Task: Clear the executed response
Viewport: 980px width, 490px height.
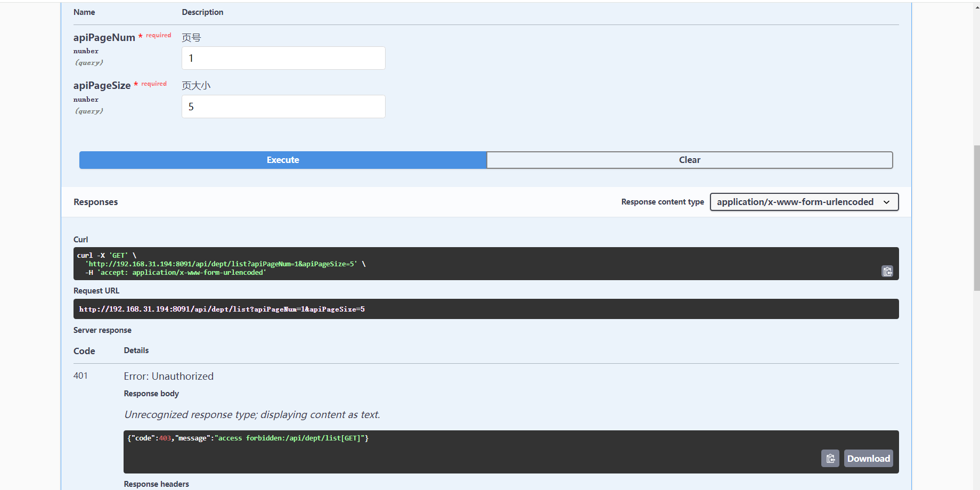Action: pos(690,160)
